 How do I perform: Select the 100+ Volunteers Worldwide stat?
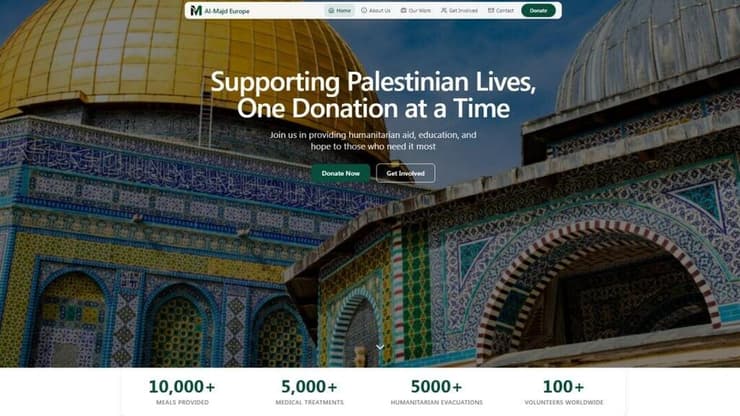(x=563, y=392)
